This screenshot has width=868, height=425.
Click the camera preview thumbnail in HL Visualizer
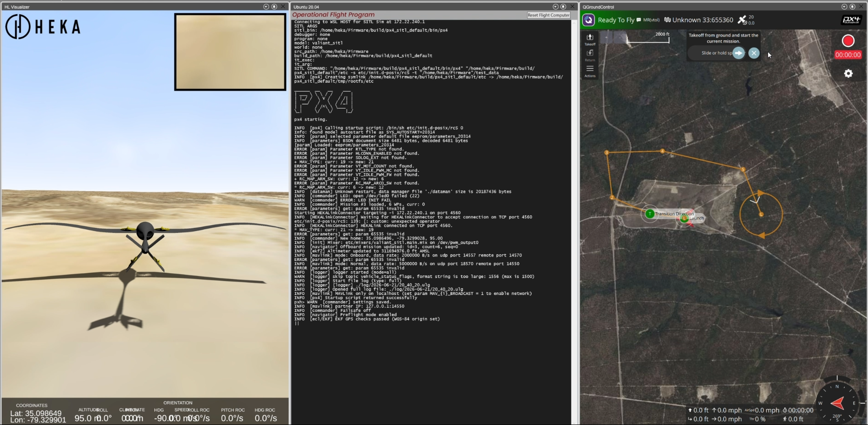click(230, 52)
